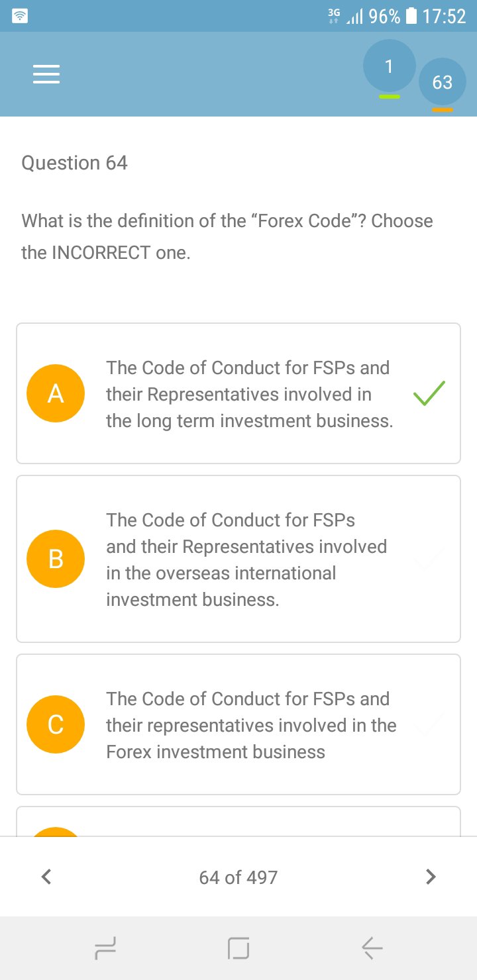Tap the Wi-Fi icon in status bar

[x=21, y=16]
